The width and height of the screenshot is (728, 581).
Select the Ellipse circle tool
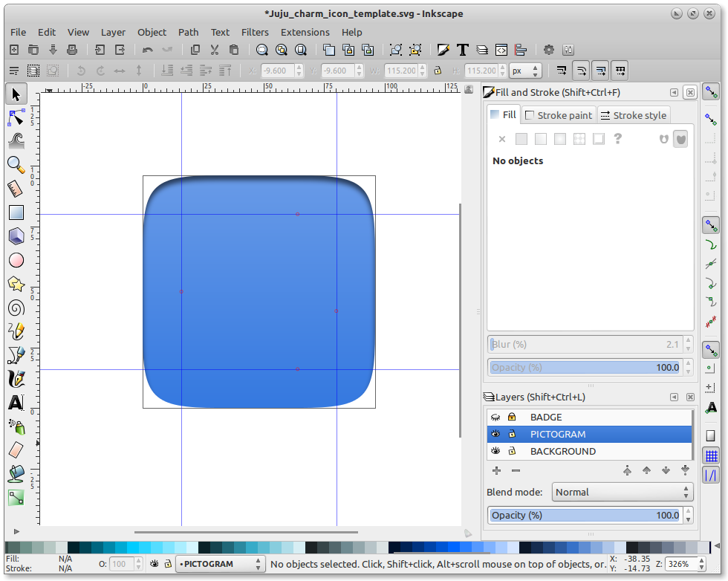[x=16, y=260]
